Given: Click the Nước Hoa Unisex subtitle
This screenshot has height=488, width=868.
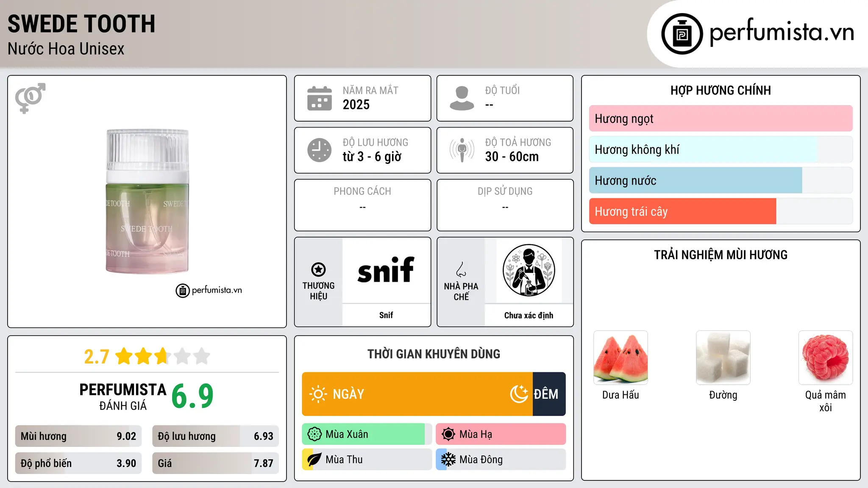Looking at the screenshot, I should click(x=66, y=49).
